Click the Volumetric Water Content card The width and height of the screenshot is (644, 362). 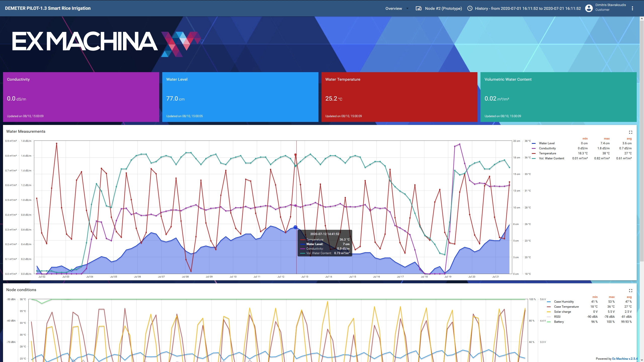click(x=558, y=97)
